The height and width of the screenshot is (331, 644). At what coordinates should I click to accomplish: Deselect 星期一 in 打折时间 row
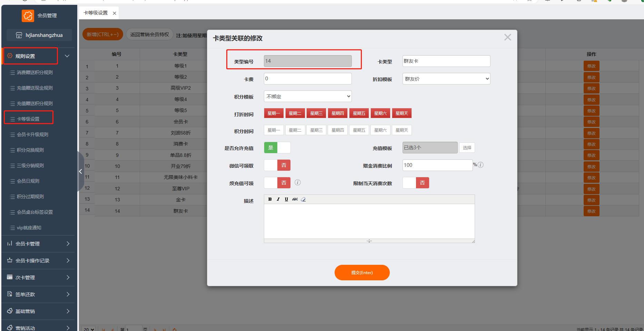(274, 113)
